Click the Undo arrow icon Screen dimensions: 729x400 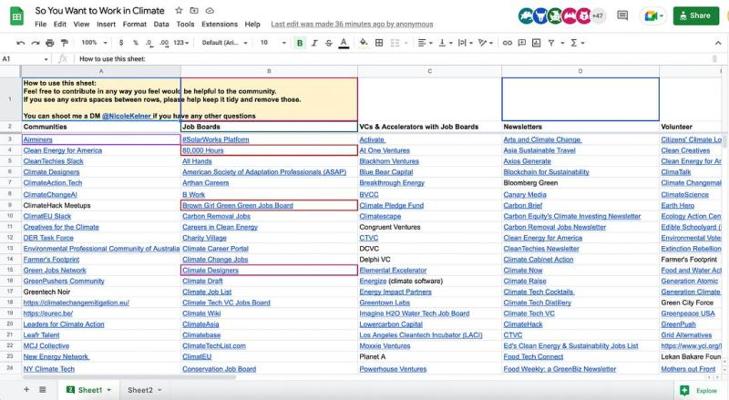tap(21, 43)
